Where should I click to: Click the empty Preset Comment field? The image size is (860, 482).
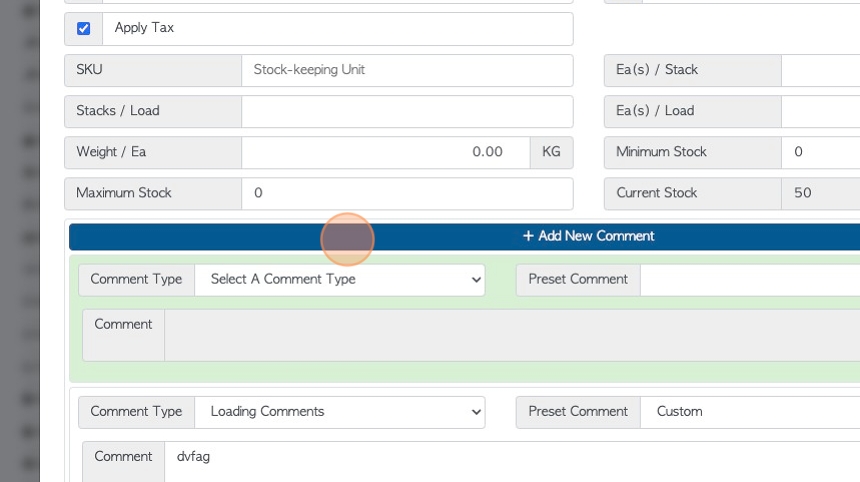tap(750, 280)
